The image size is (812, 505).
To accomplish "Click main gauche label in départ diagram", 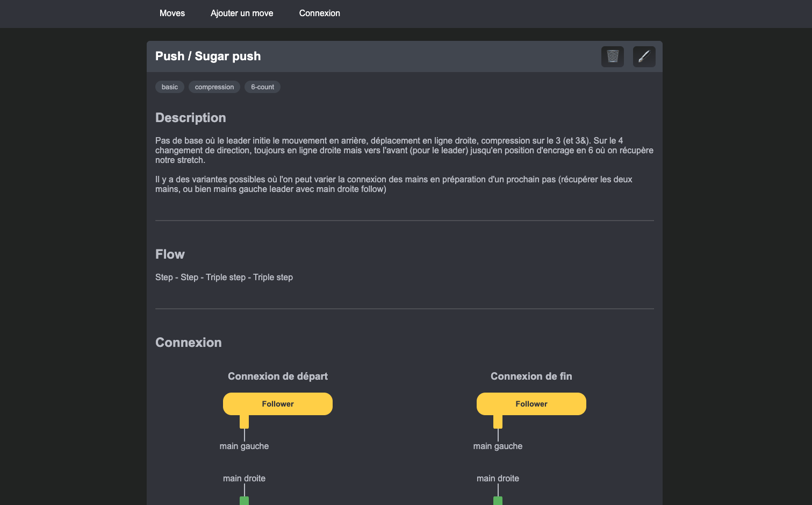I will pyautogui.click(x=245, y=446).
